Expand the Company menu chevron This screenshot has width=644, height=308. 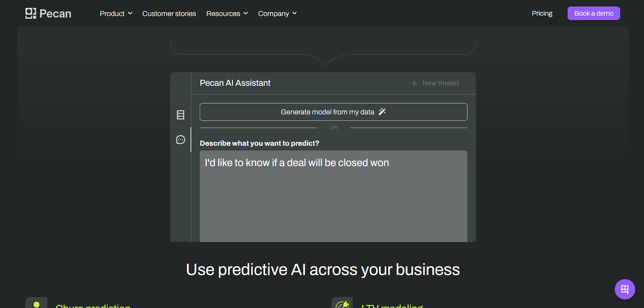[295, 13]
